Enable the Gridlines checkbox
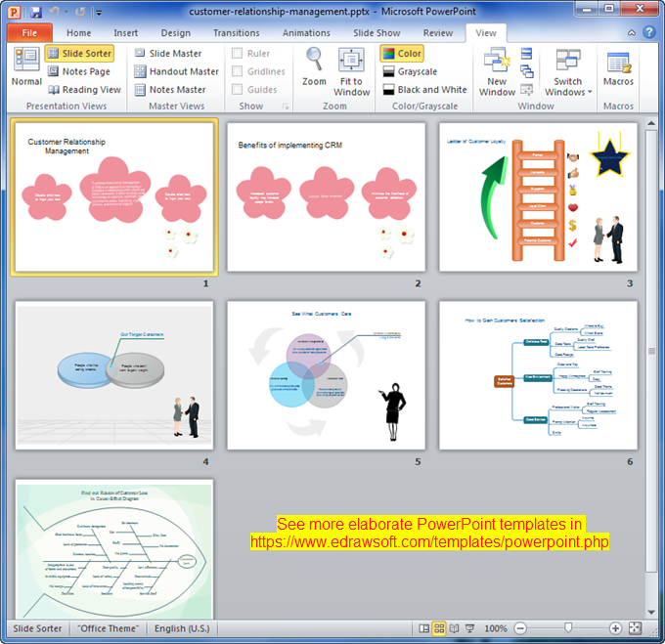 pos(237,71)
